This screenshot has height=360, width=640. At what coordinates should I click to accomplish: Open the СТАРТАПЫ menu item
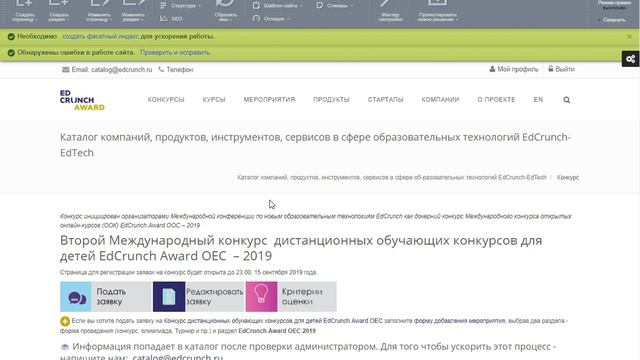pyautogui.click(x=386, y=100)
